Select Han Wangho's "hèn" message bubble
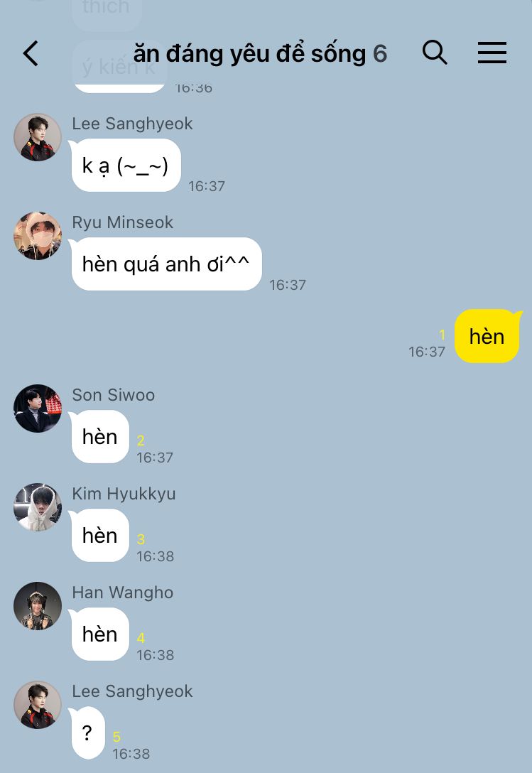The image size is (532, 773). pos(99,634)
